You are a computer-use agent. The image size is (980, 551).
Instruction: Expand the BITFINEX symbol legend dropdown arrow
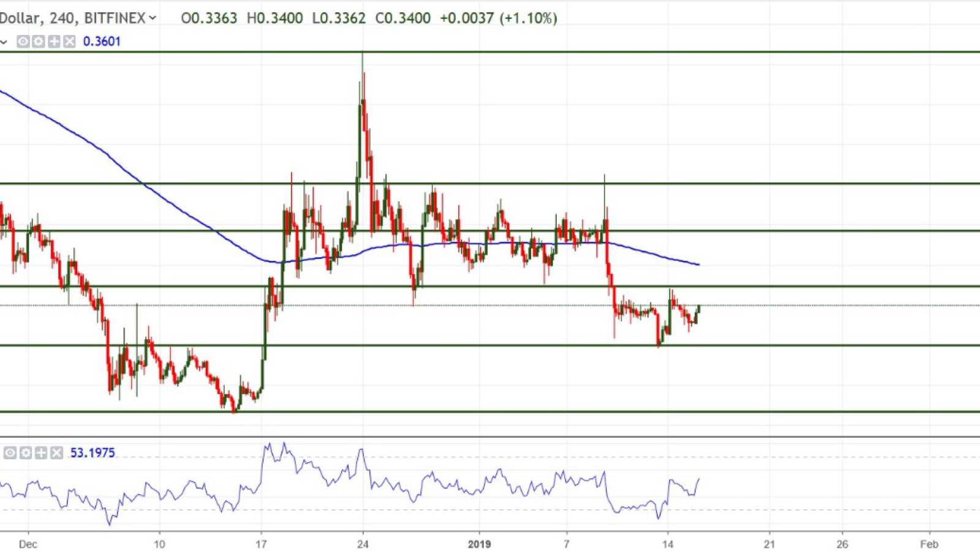(153, 18)
